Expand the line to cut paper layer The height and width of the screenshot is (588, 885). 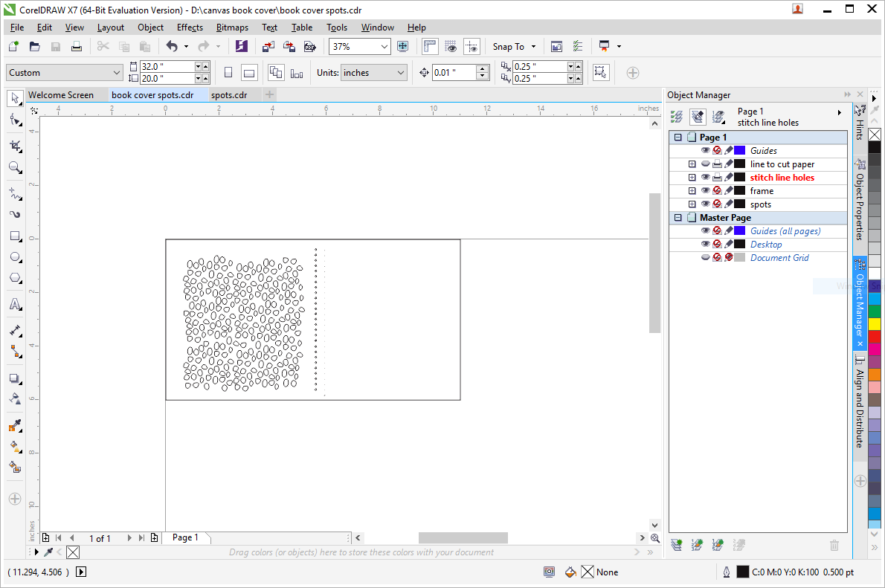692,164
